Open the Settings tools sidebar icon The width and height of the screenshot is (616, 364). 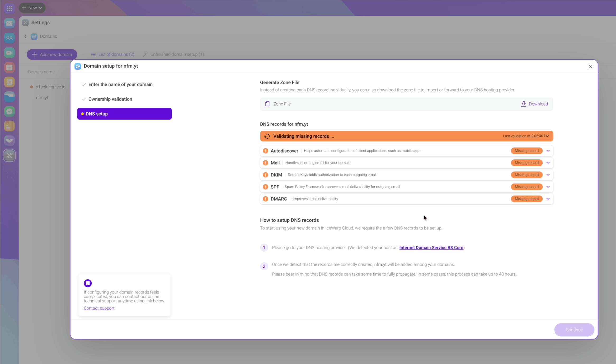[9, 155]
